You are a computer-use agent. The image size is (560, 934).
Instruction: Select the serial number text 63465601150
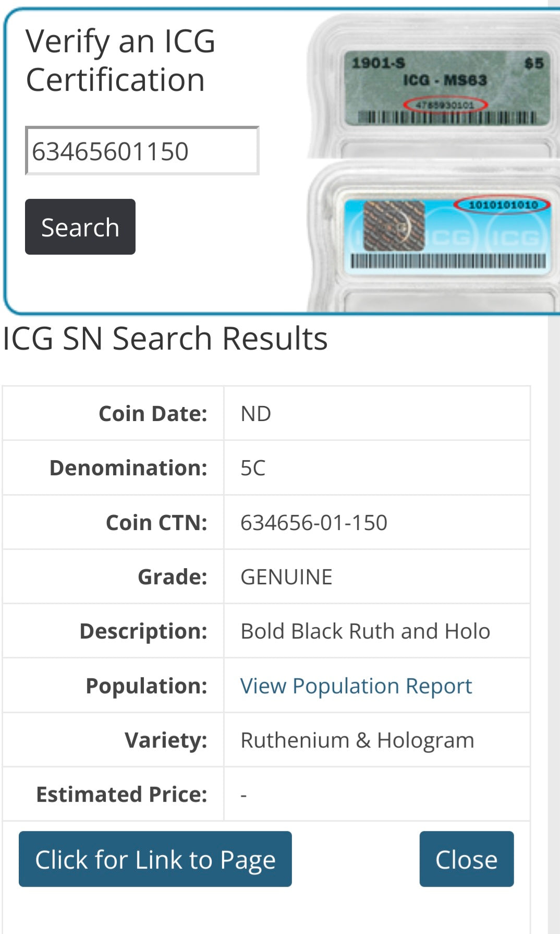[x=111, y=150]
